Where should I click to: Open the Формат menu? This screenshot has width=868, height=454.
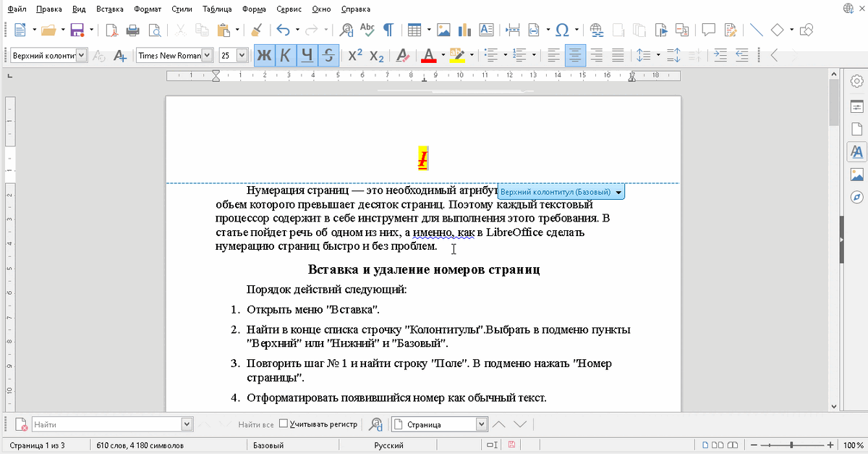tap(148, 9)
